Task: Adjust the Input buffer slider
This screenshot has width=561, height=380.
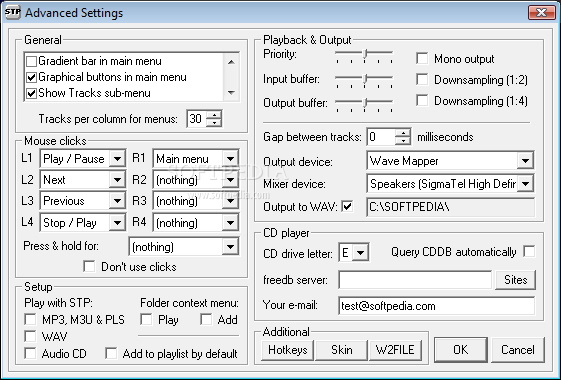Action: (365, 79)
